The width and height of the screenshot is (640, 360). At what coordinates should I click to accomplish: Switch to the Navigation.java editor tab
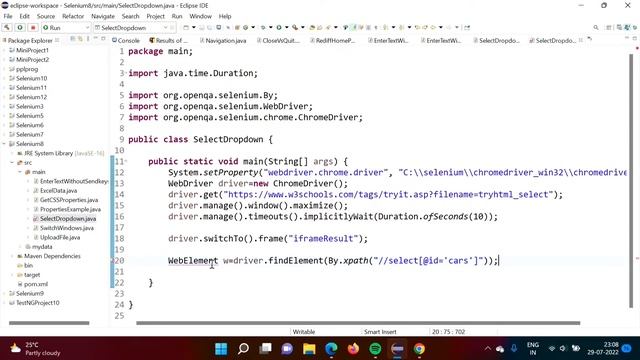[223, 40]
